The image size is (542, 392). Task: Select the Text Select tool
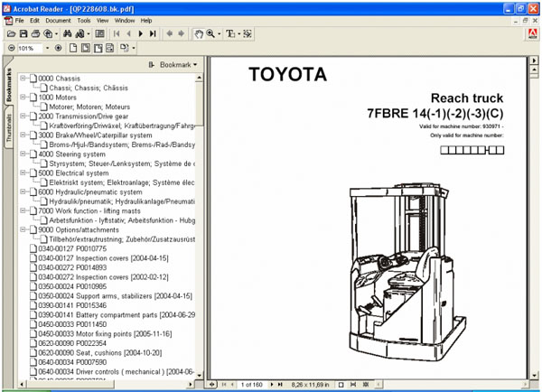(230, 34)
